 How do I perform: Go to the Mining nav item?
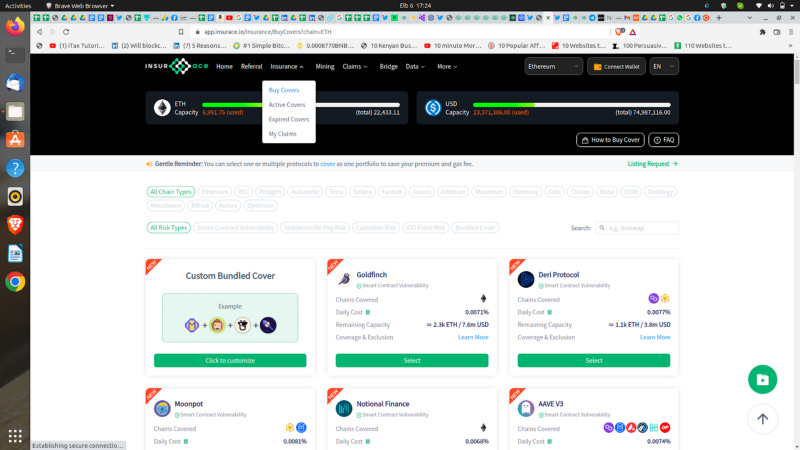[x=324, y=66]
